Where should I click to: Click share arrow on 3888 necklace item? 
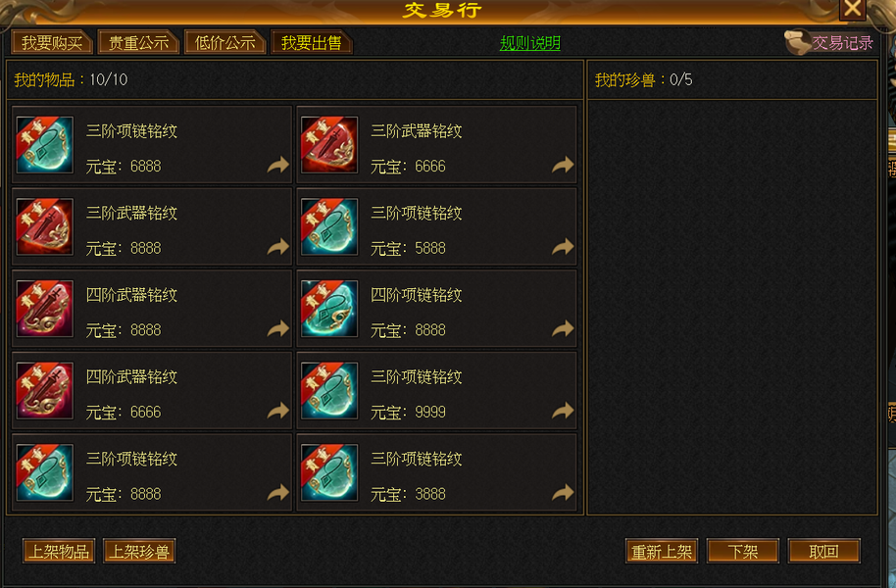pyautogui.click(x=563, y=493)
